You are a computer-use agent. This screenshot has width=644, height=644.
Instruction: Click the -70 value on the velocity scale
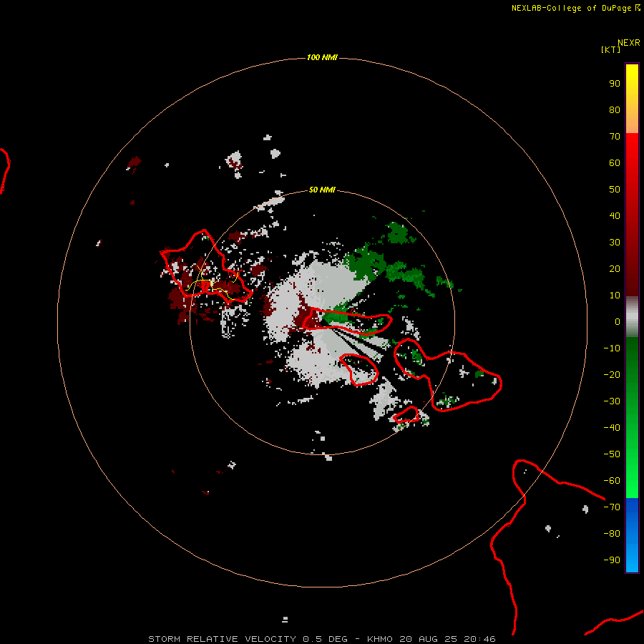(x=612, y=507)
